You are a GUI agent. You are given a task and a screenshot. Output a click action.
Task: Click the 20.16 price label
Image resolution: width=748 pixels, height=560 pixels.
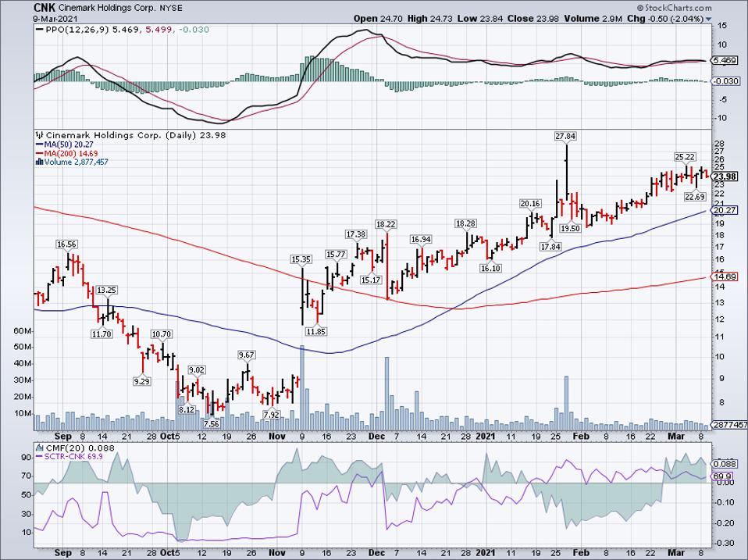pos(530,204)
